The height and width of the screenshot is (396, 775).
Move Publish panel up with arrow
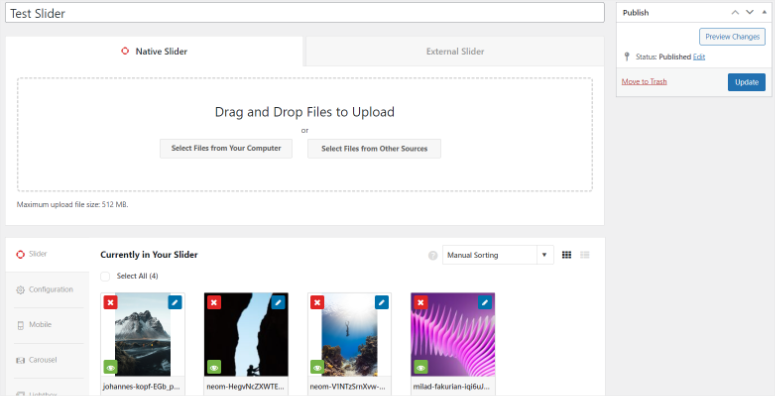click(735, 12)
